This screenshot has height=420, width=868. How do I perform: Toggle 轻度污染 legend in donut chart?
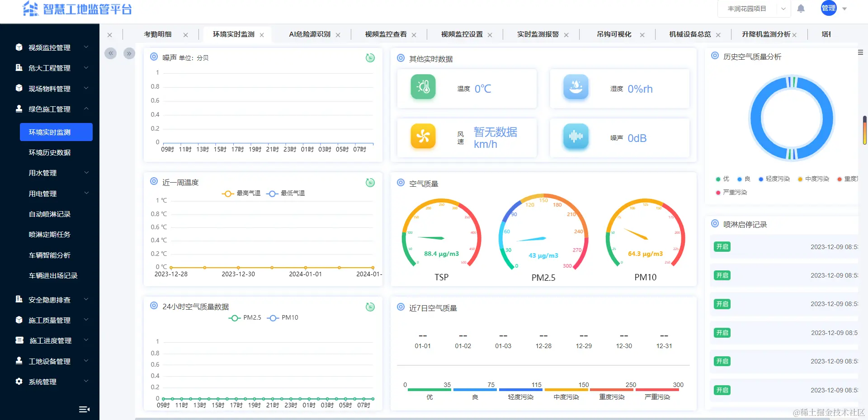point(774,179)
